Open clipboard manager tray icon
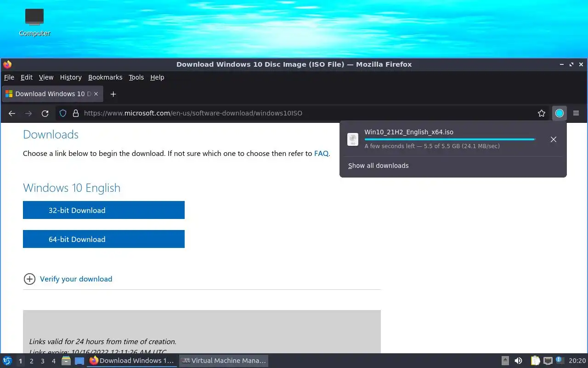The height and width of the screenshot is (368, 588). coord(536,361)
